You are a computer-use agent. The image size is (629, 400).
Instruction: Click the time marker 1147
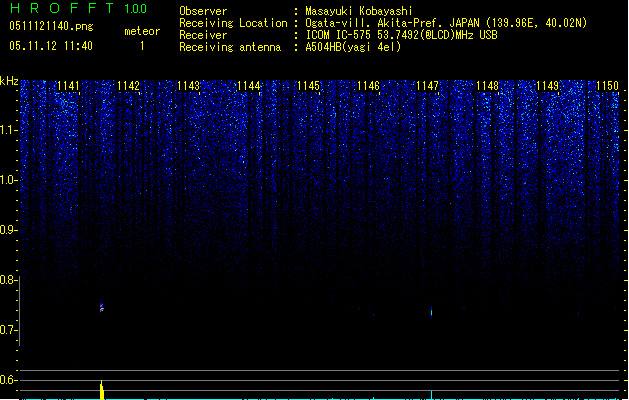(x=427, y=86)
